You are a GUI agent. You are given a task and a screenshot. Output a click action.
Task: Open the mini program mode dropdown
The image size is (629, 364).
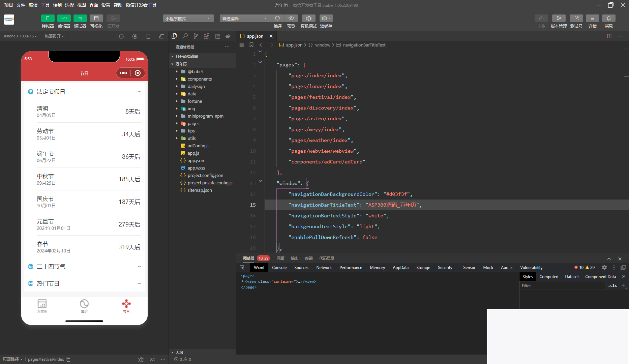(x=188, y=18)
